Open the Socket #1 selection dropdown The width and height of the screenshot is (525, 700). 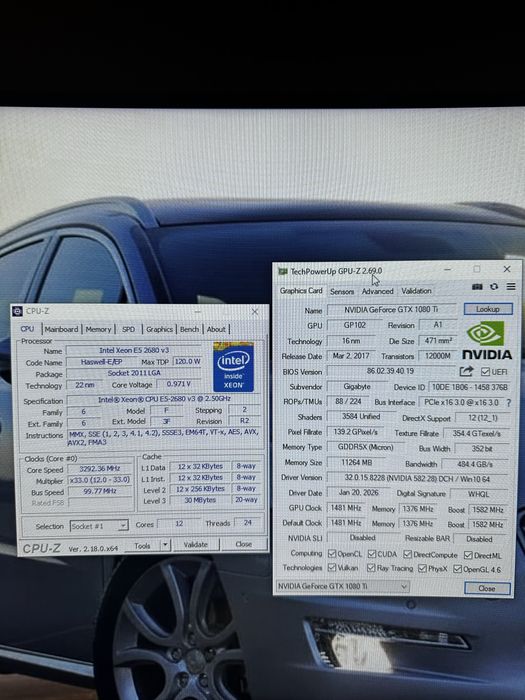coord(100,526)
